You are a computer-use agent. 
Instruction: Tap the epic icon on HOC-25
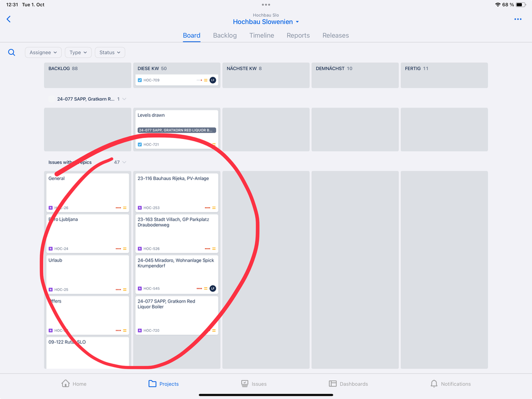click(51, 289)
